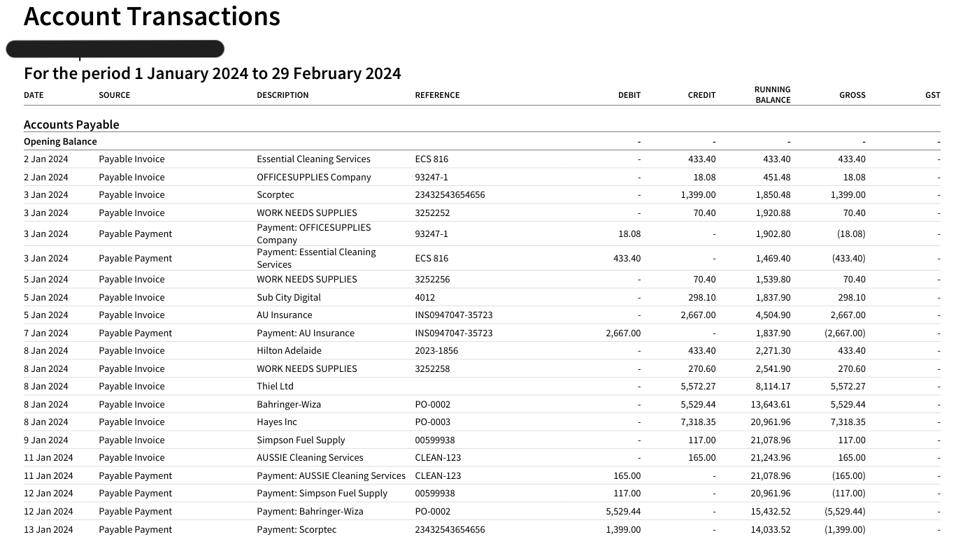Screen dimensions: 963x560
Task: Click the SOURCE column header
Action: (x=114, y=95)
